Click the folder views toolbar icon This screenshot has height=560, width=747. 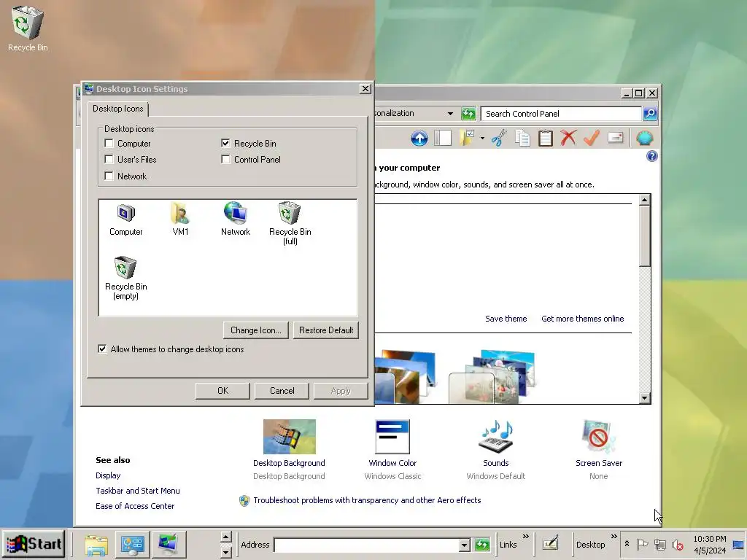pyautogui.click(x=467, y=138)
